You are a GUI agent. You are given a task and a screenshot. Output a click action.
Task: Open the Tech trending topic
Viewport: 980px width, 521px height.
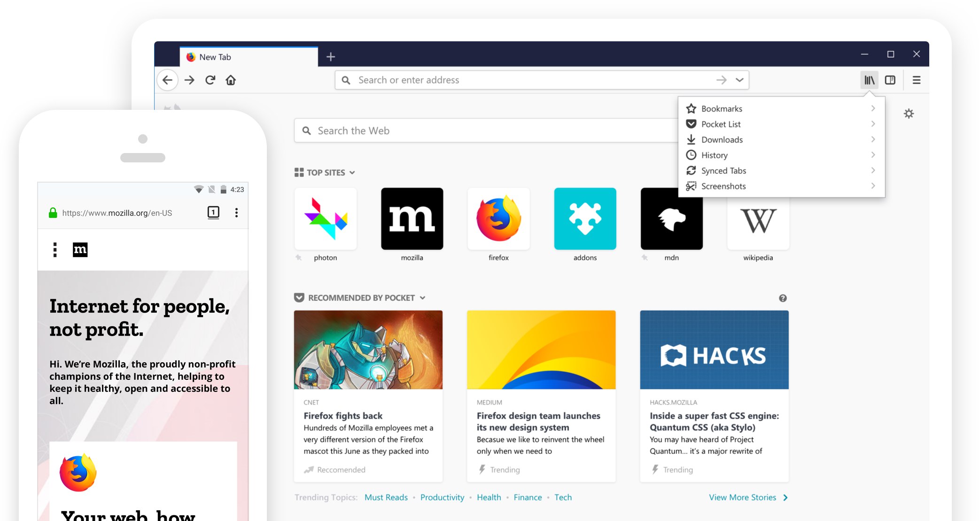563,498
